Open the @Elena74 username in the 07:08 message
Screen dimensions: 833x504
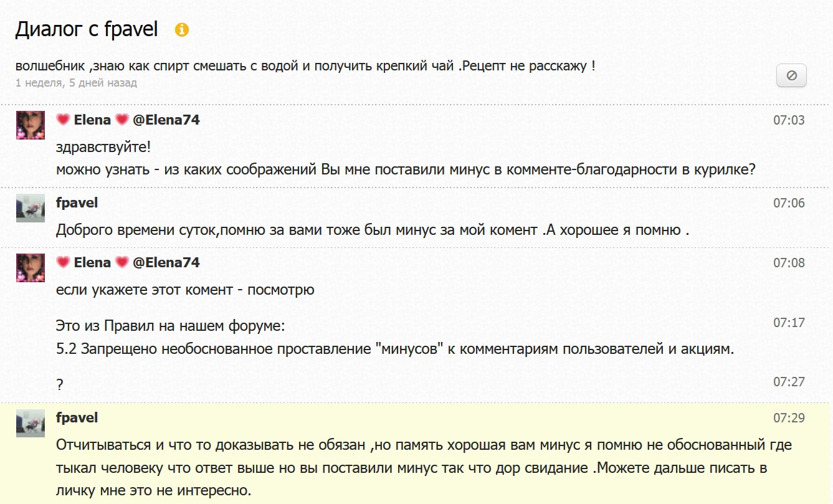coord(166,263)
